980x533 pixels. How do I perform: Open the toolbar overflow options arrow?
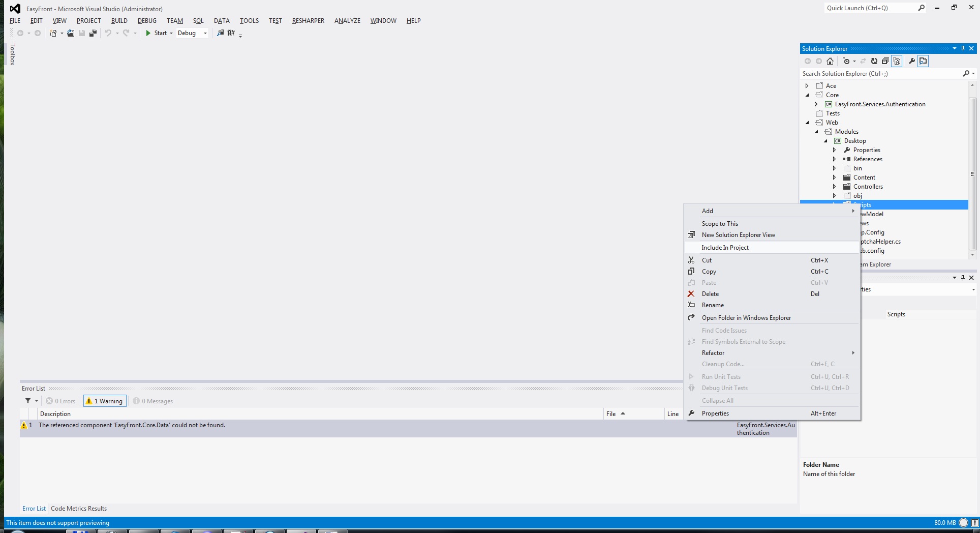click(x=240, y=35)
